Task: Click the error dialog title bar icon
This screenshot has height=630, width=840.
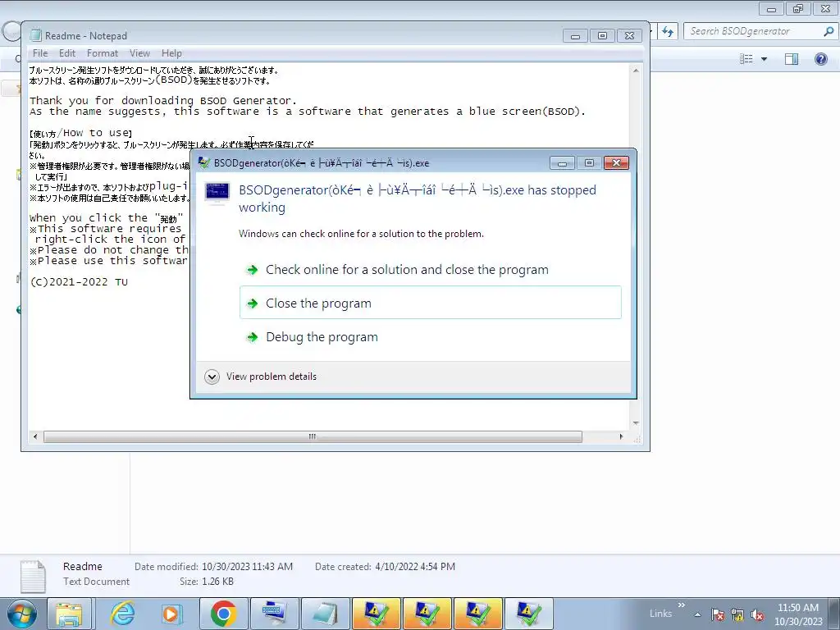Action: pos(203,162)
